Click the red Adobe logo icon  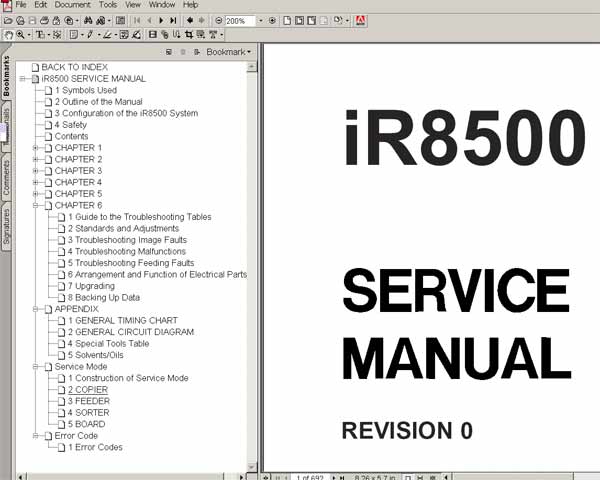click(360, 20)
